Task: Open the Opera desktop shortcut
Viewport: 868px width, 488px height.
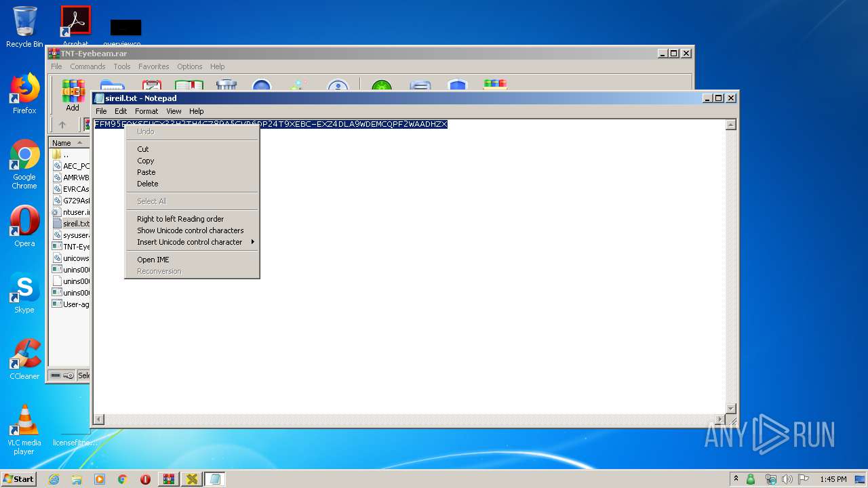Action: (x=24, y=226)
